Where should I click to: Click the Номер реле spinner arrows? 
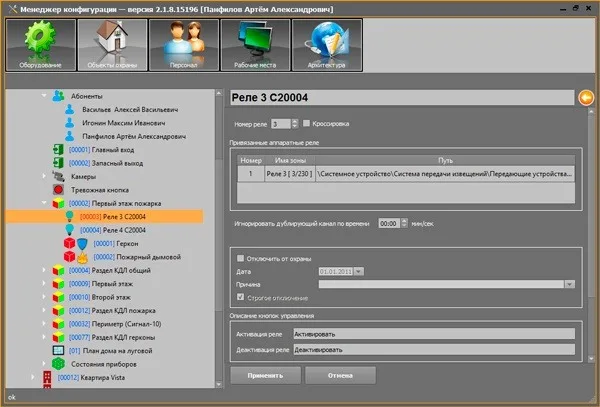coord(294,123)
